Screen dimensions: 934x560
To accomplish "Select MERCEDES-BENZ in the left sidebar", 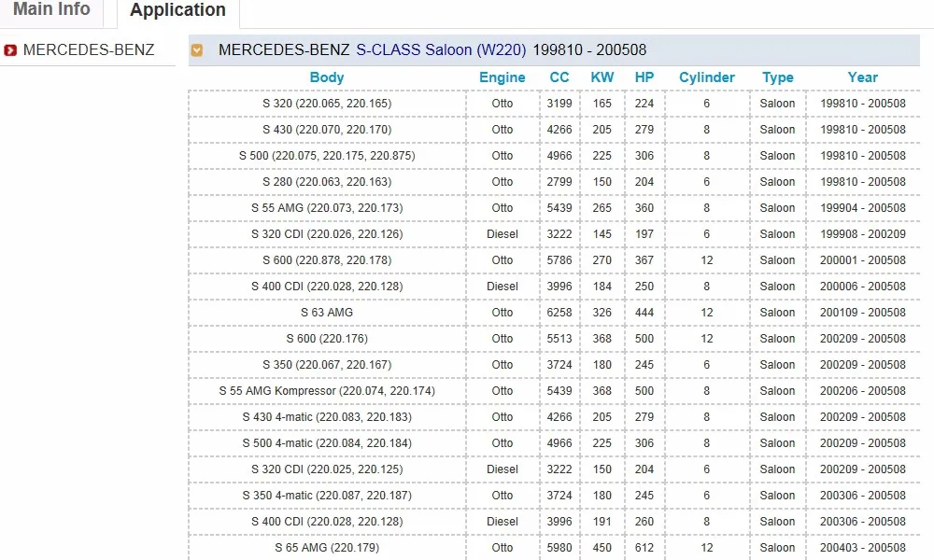I will [x=89, y=50].
